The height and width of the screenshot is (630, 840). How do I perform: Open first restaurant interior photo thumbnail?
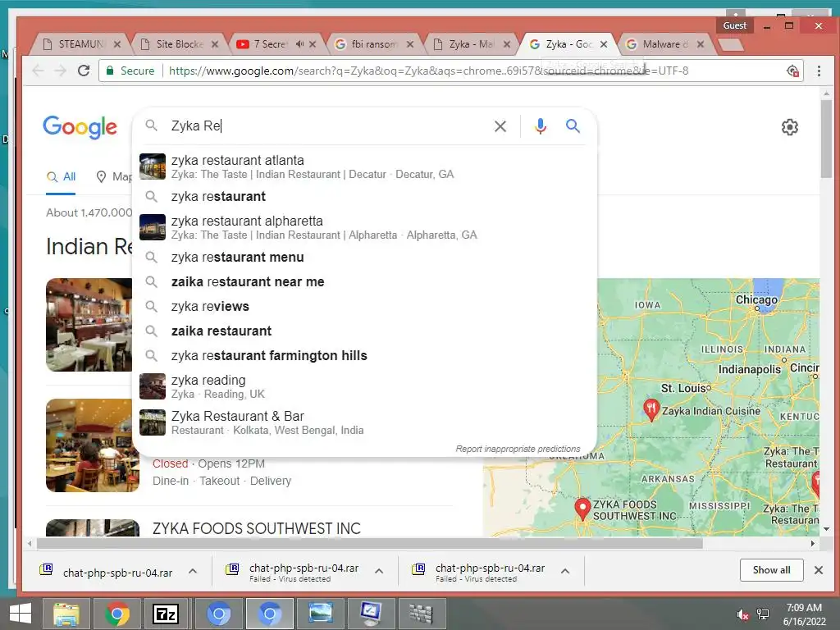click(89, 325)
